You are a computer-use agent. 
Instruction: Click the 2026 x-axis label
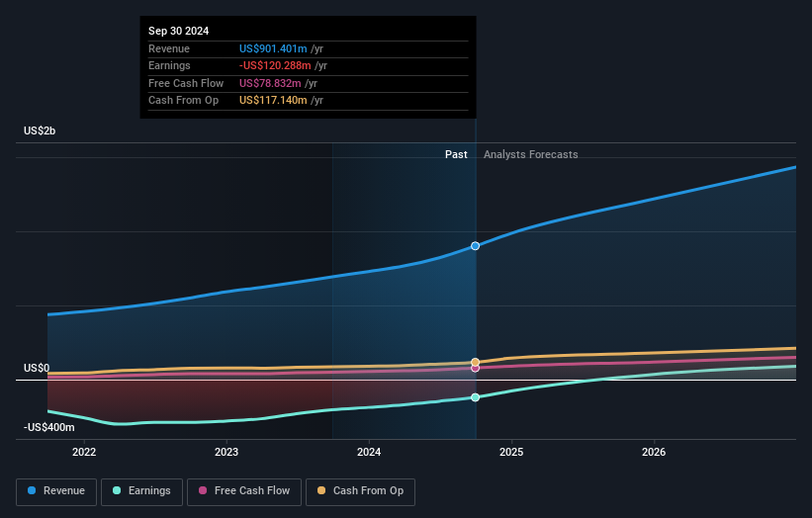coord(654,452)
